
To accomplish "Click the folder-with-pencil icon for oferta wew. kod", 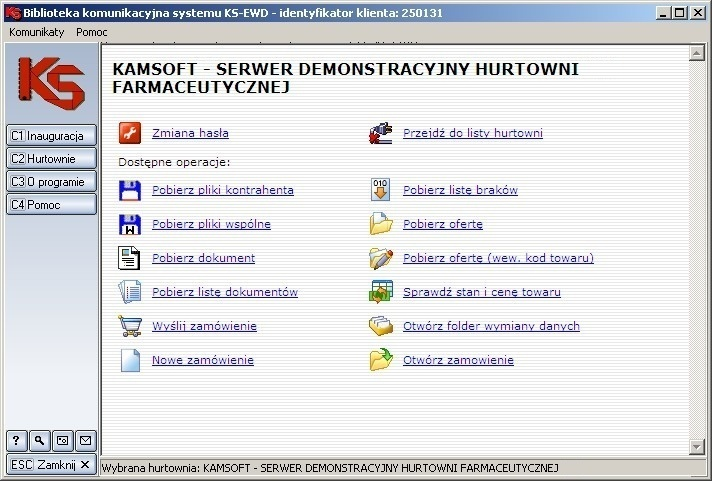I will pos(381,258).
